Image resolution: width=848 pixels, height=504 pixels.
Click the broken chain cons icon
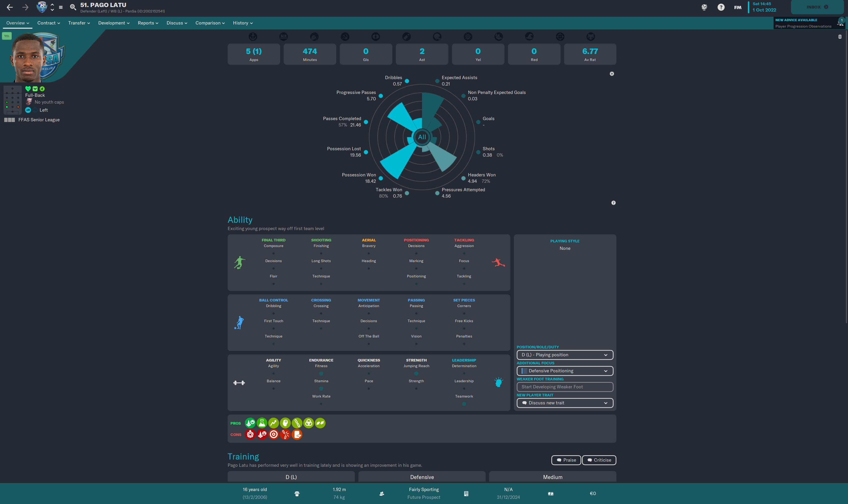(x=285, y=434)
